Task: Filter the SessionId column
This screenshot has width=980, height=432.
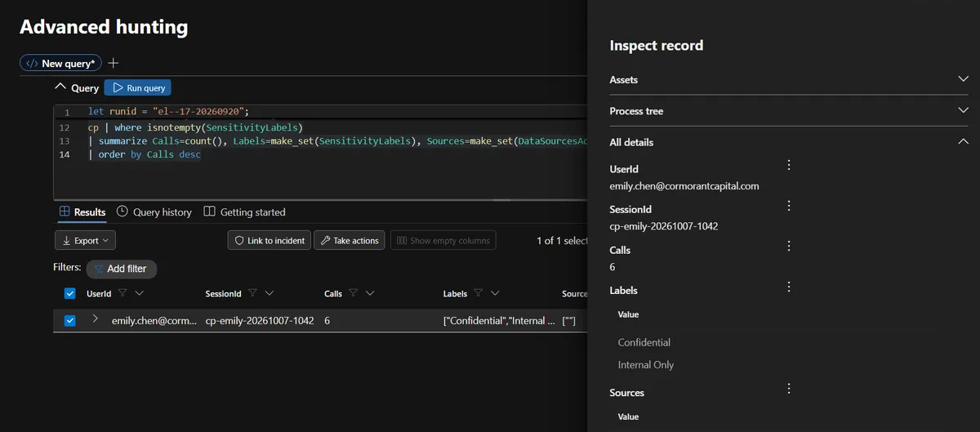Action: tap(252, 293)
